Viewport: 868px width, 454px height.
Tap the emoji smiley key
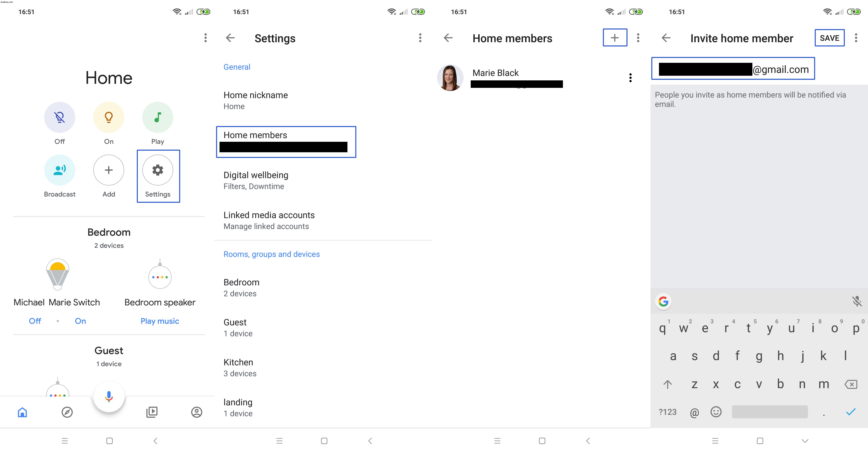click(x=716, y=412)
